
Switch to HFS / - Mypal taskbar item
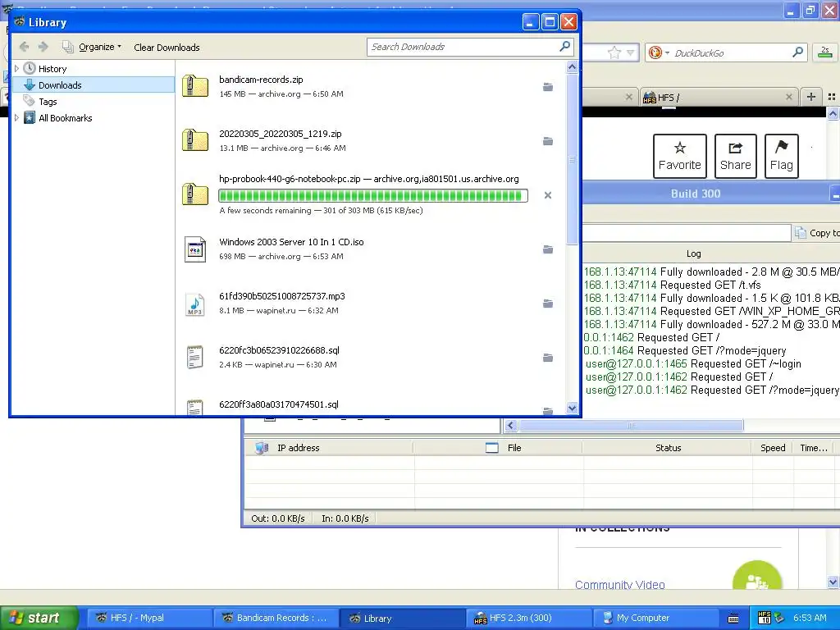click(148, 618)
